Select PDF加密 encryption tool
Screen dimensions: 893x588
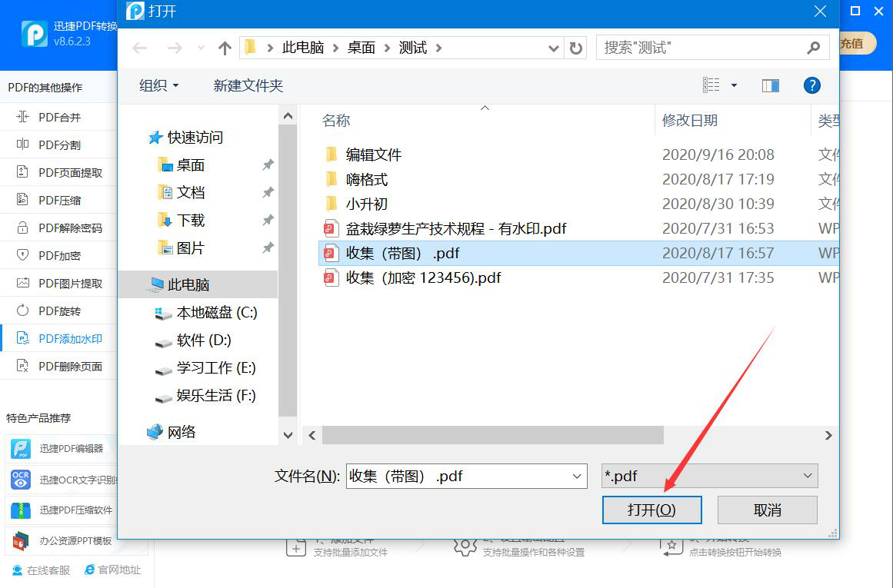[58, 256]
